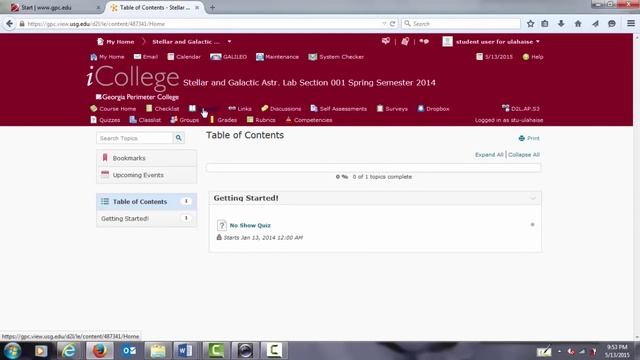This screenshot has width=640, height=360.
Task: Open Word from the taskbar
Action: click(x=184, y=351)
